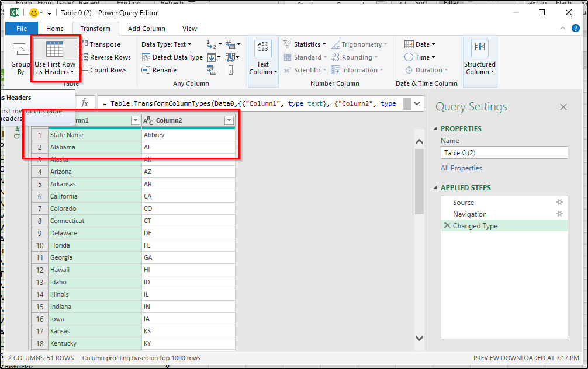Collapse the ribbon with the caret icon
Screen dimensions: 588x369
(x=562, y=28)
